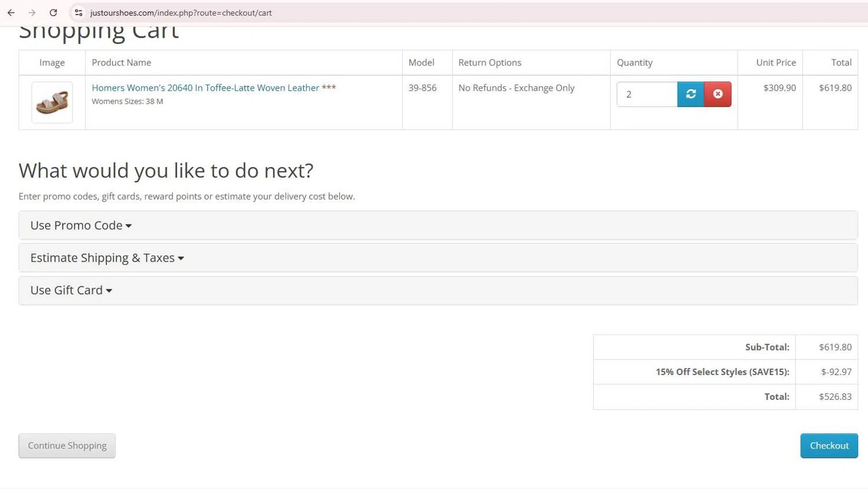
Task: Select the final total $526.83
Action: (835, 396)
